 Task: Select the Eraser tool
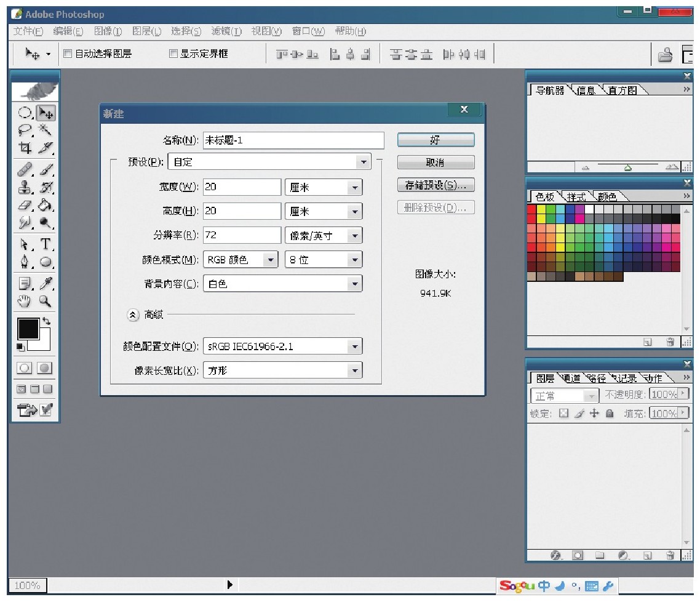point(25,205)
